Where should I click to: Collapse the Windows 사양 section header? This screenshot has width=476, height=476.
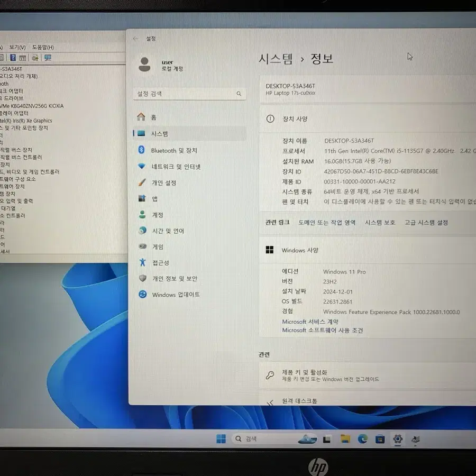pos(368,251)
